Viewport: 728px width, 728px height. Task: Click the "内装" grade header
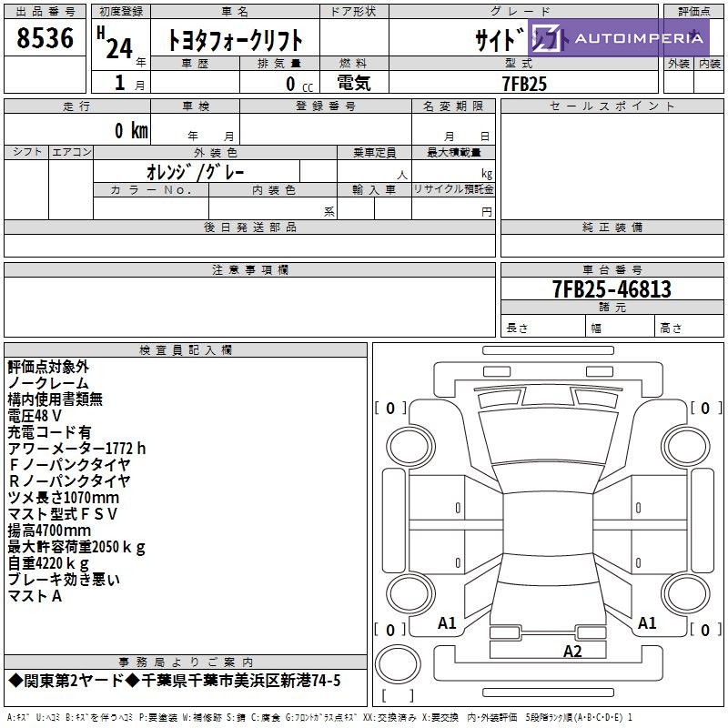point(709,64)
